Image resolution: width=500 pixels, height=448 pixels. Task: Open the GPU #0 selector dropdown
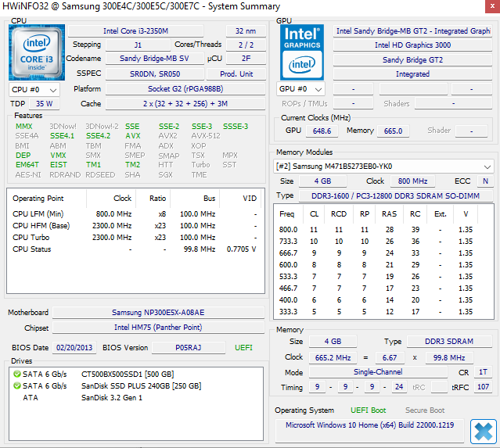[x=300, y=89]
